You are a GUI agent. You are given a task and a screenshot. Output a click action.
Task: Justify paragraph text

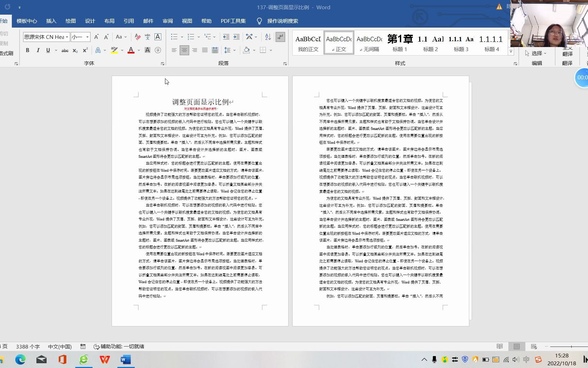point(205,50)
